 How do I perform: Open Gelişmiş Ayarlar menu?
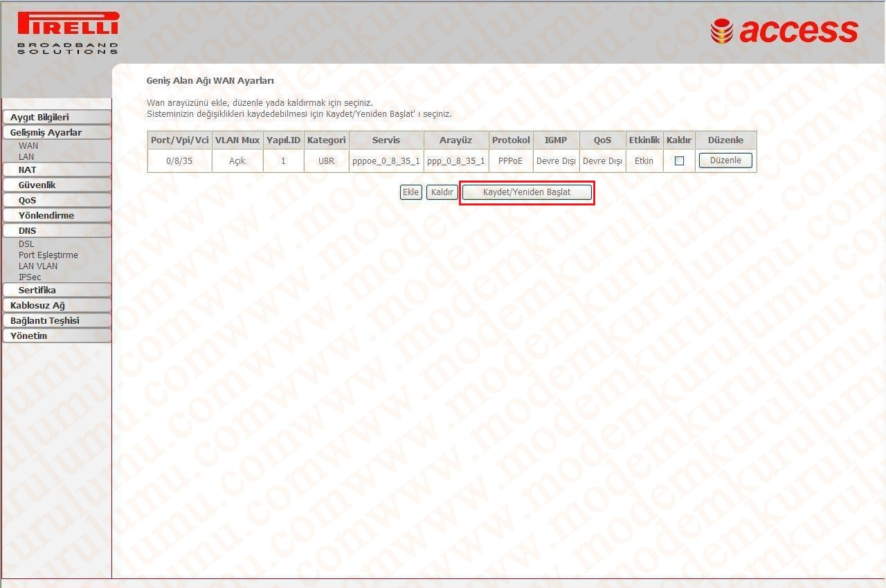pos(56,132)
